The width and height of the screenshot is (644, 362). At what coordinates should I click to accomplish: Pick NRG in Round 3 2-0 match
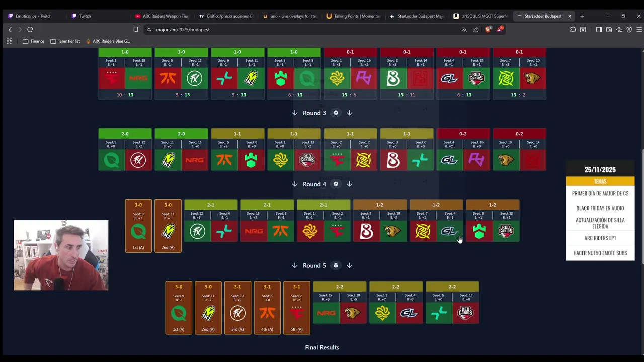(x=194, y=160)
